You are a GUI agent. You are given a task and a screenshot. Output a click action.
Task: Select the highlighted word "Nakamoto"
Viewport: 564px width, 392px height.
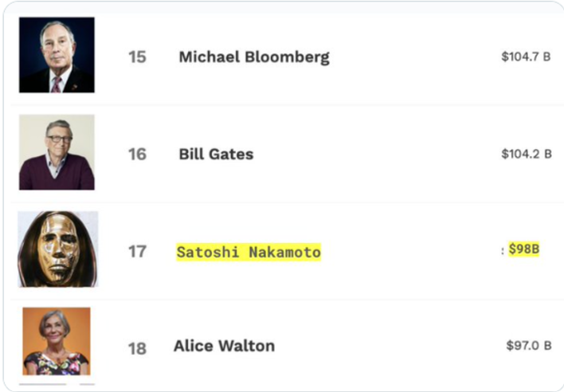point(284,253)
